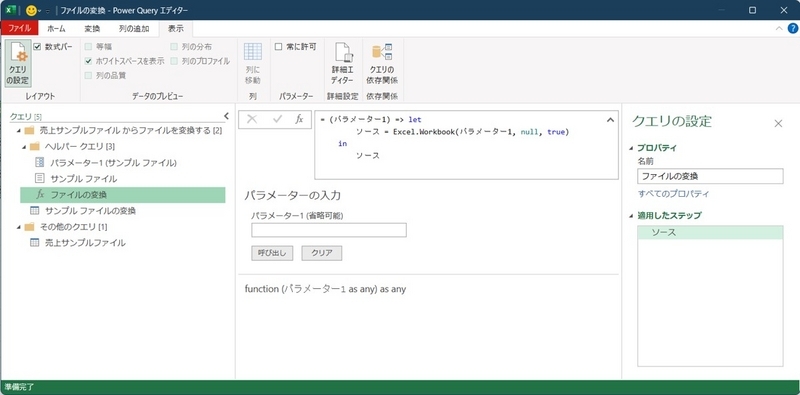This screenshot has width=800, height=395.
Task: Collapse the 適用したステップ section
Action: [632, 216]
